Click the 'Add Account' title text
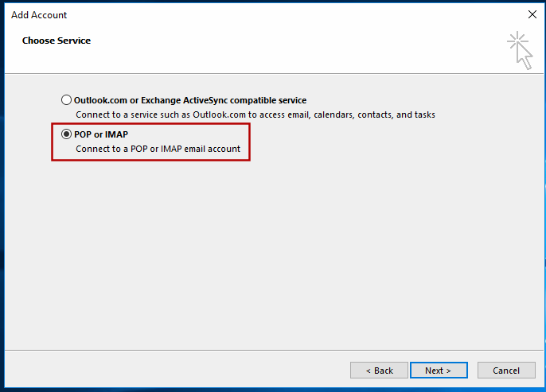The image size is (546, 392). click(x=39, y=15)
